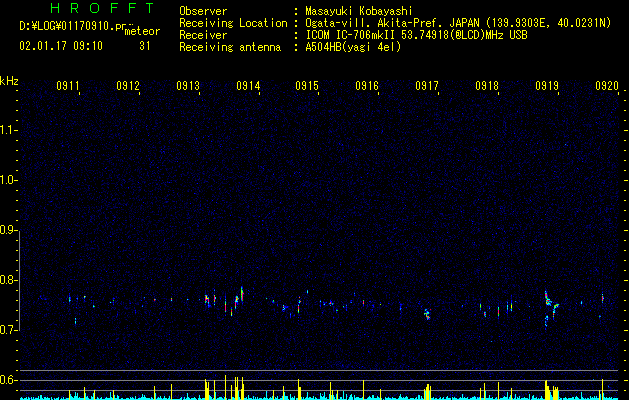The width and height of the screenshot is (629, 400).
Task: Click the 'Receiver' field label
Action: (203, 35)
